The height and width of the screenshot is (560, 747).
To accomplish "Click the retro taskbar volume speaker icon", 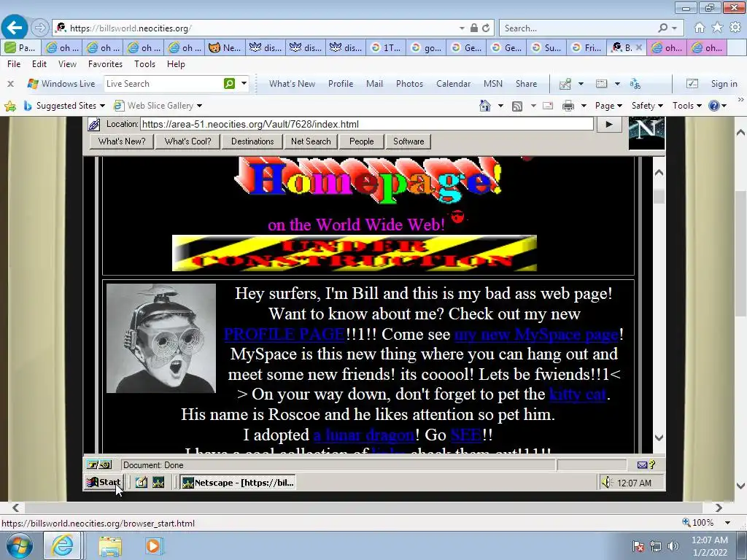I will 606,483.
